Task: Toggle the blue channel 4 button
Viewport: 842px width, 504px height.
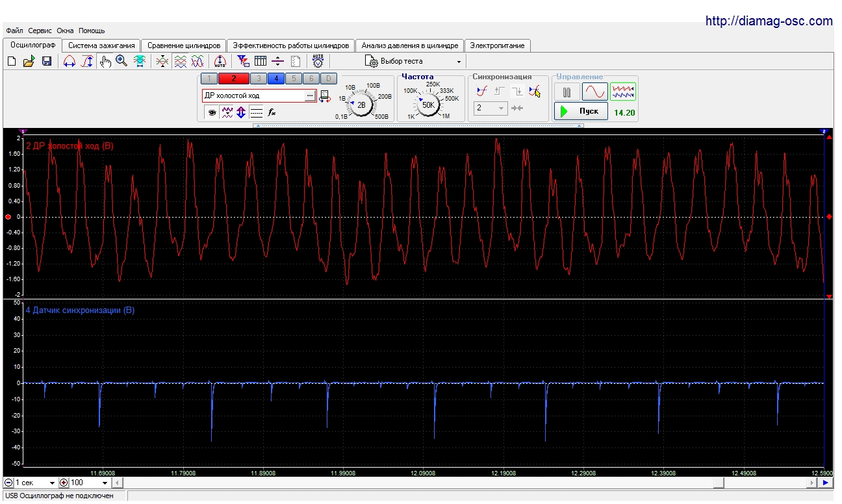Action: tap(275, 79)
